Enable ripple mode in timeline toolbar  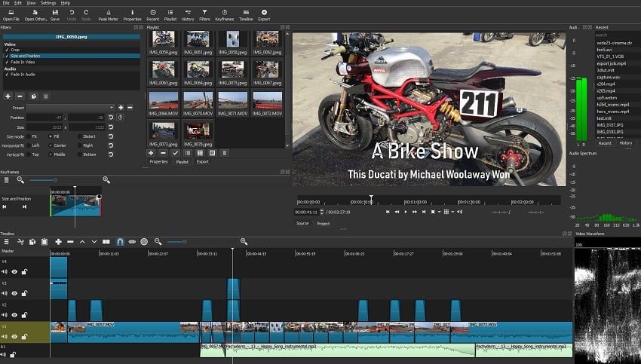coord(144,242)
